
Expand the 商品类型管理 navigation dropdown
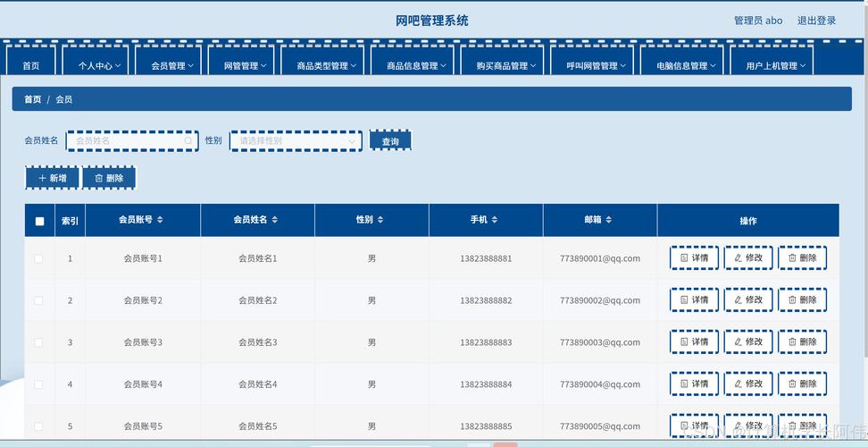pyautogui.click(x=327, y=65)
